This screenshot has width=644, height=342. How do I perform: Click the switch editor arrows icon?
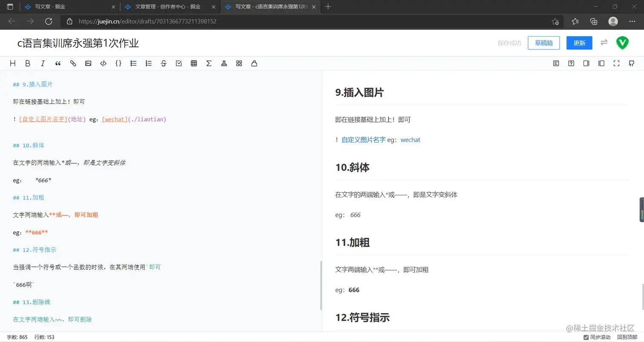pos(604,43)
